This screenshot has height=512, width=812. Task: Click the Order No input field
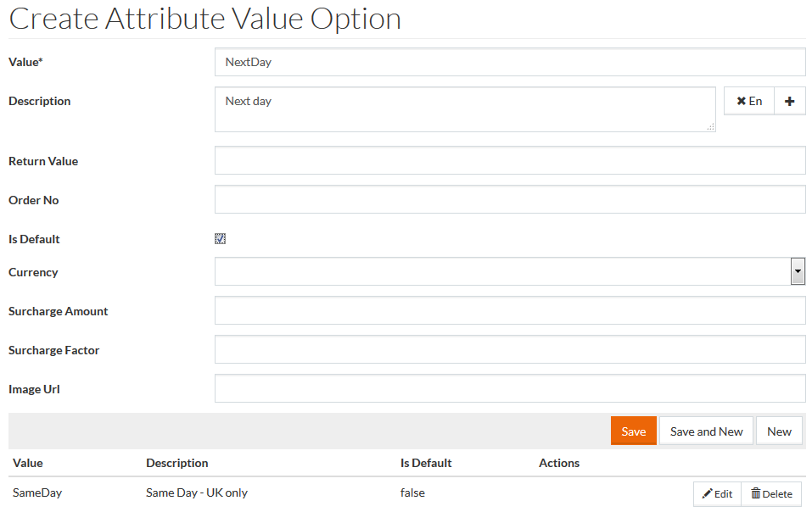pyautogui.click(x=509, y=200)
